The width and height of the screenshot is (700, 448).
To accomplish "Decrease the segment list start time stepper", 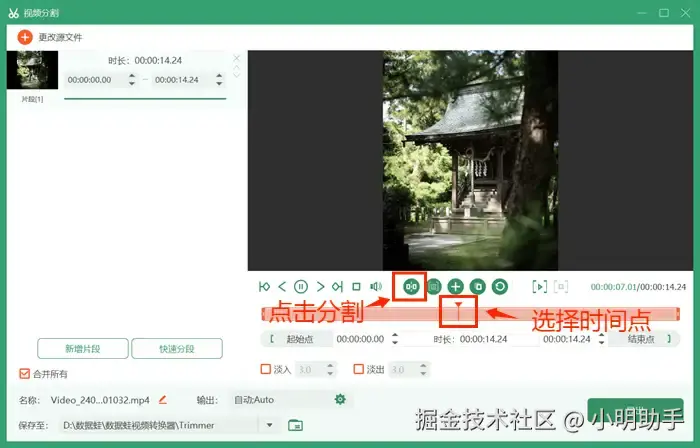I will [x=132, y=83].
